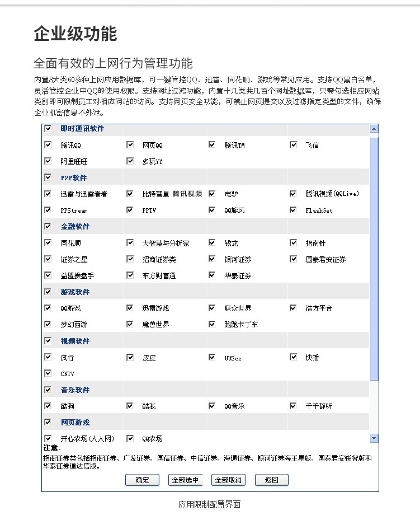The width and height of the screenshot is (420, 520).
Task: Toggle the 迅雷与迅雷看看 checkbox
Action: click(x=48, y=194)
